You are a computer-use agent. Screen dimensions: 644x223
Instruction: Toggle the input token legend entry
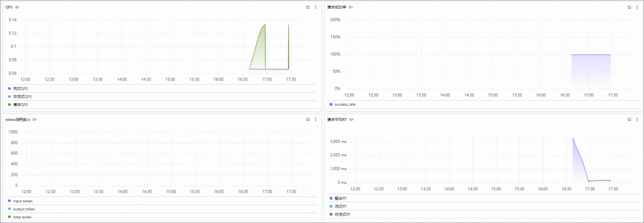pyautogui.click(x=20, y=201)
